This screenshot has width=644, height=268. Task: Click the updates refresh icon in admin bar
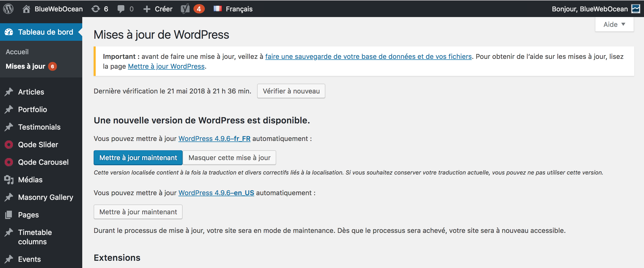[95, 9]
